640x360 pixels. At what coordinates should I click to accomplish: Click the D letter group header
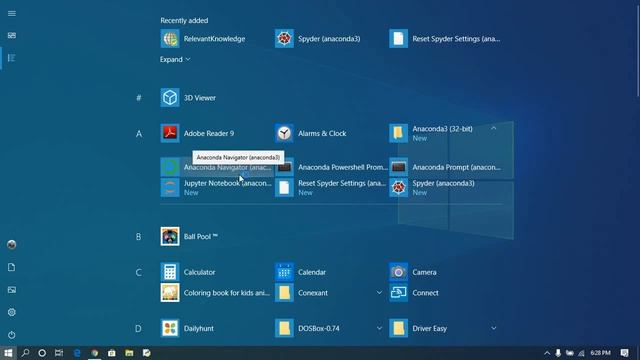138,329
